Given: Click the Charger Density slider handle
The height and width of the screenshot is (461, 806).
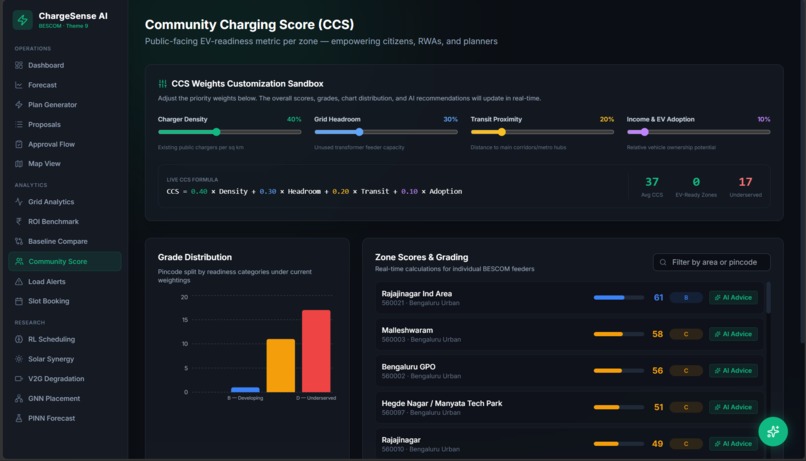Looking at the screenshot, I should click(x=216, y=132).
